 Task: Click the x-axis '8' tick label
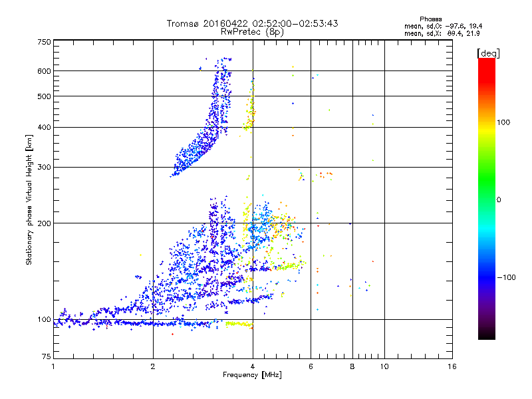tap(352, 366)
